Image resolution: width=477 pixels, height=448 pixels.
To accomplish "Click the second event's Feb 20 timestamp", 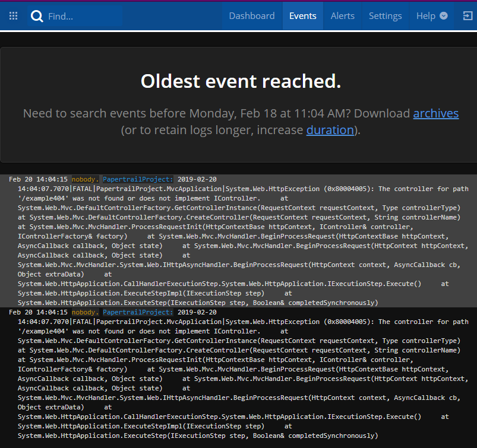I will (x=38, y=312).
